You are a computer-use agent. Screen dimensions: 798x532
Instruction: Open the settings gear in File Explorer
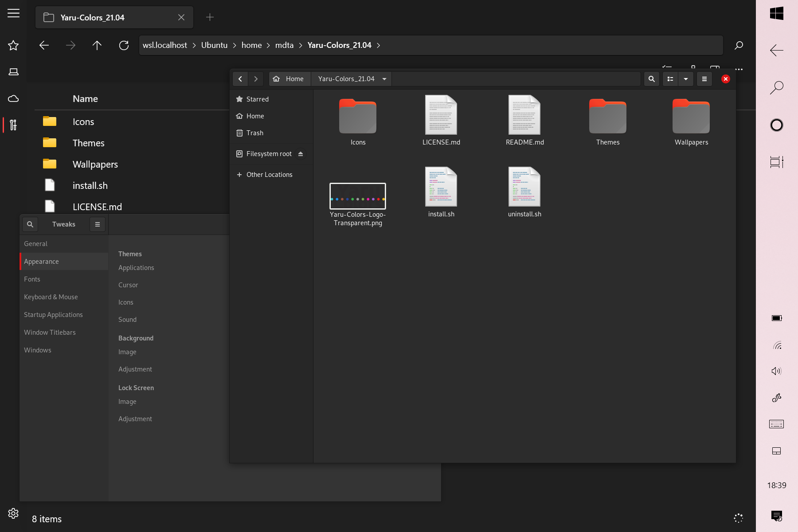[x=13, y=513]
